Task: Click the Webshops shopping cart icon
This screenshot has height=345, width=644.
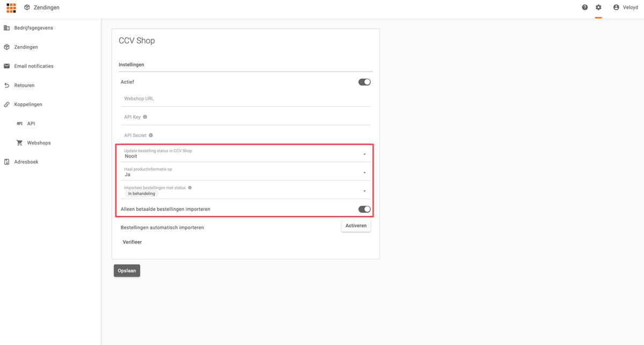Action: (x=20, y=143)
